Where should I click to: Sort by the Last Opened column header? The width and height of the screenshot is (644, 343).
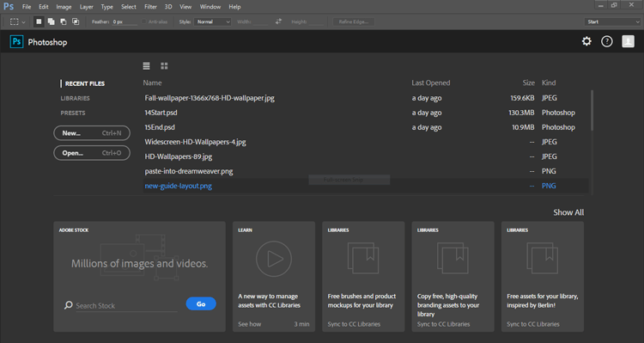431,83
